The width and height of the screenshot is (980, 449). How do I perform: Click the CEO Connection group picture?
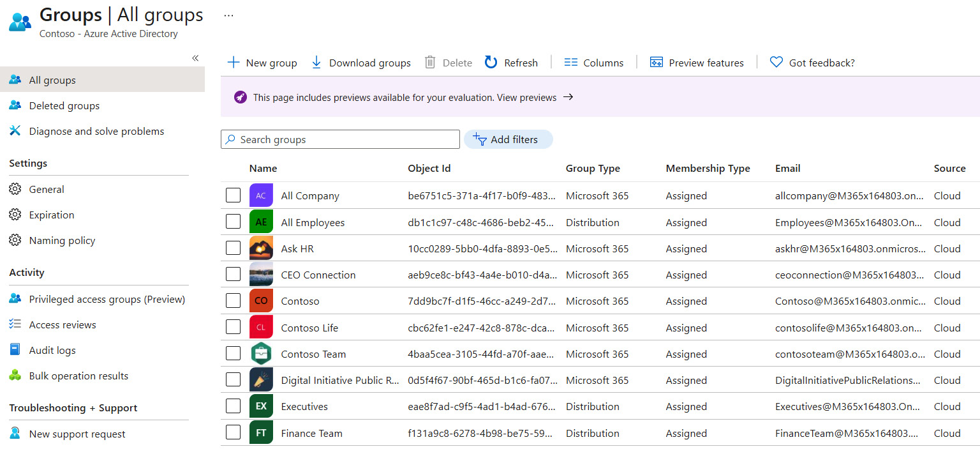point(261,275)
